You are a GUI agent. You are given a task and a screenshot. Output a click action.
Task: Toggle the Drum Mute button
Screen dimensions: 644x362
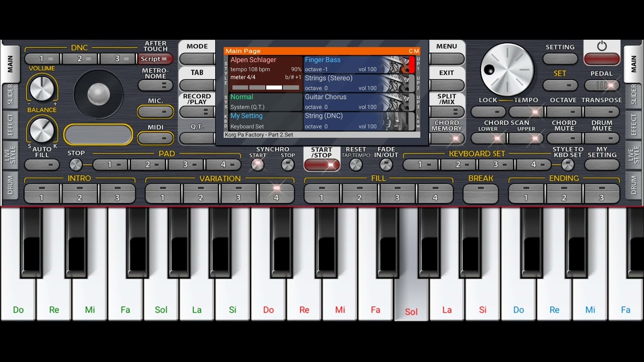[x=602, y=138]
